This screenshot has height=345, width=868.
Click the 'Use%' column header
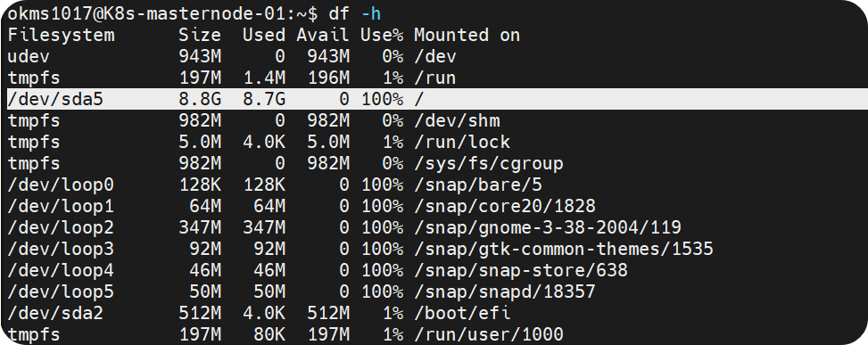[x=382, y=36]
